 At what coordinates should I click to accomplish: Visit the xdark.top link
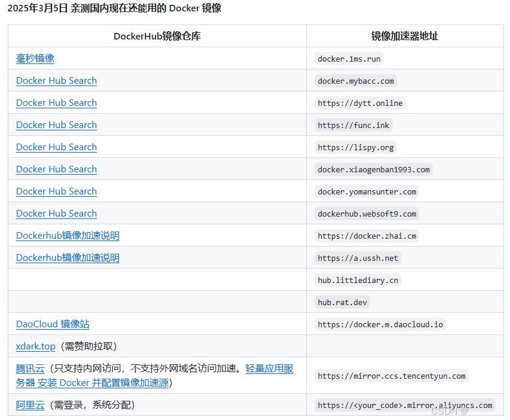[35, 346]
